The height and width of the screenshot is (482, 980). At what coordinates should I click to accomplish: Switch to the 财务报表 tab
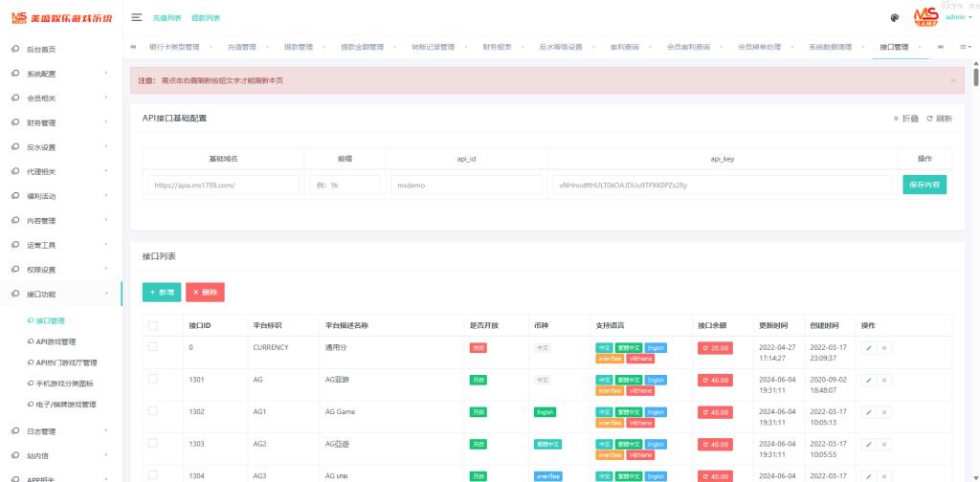(497, 47)
